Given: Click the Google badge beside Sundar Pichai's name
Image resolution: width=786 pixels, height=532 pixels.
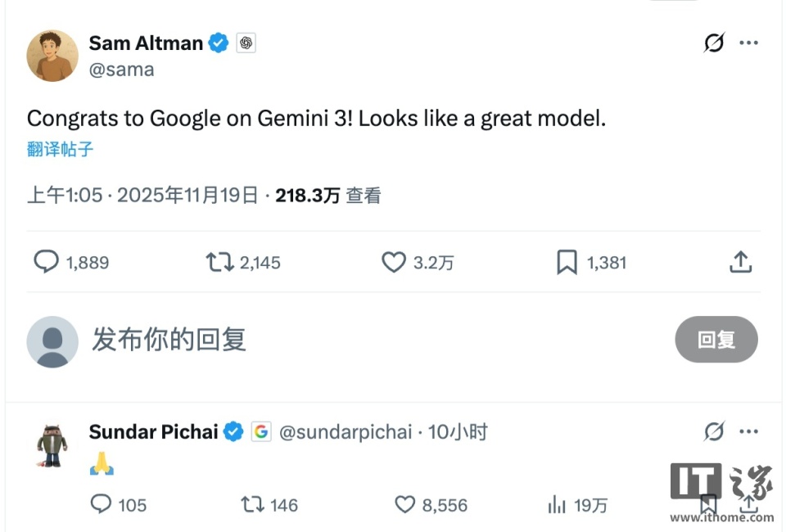Looking at the screenshot, I should [262, 431].
